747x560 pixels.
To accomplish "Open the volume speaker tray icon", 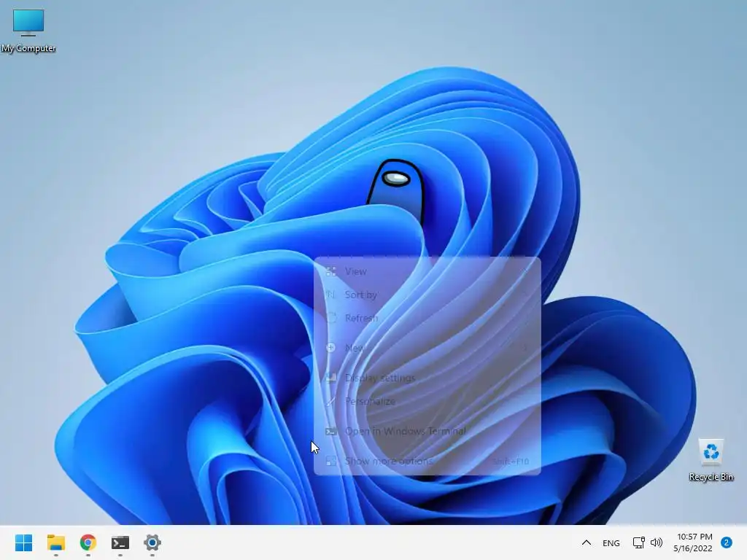I will coord(657,542).
